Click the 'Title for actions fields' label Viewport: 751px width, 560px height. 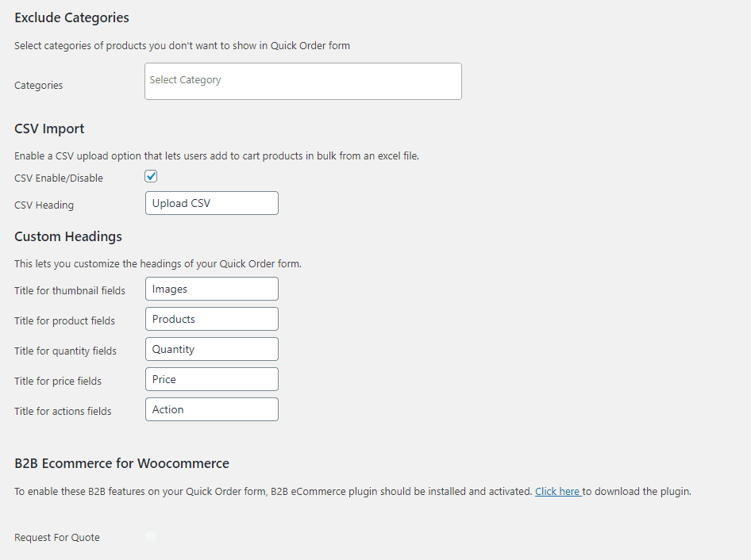63,411
